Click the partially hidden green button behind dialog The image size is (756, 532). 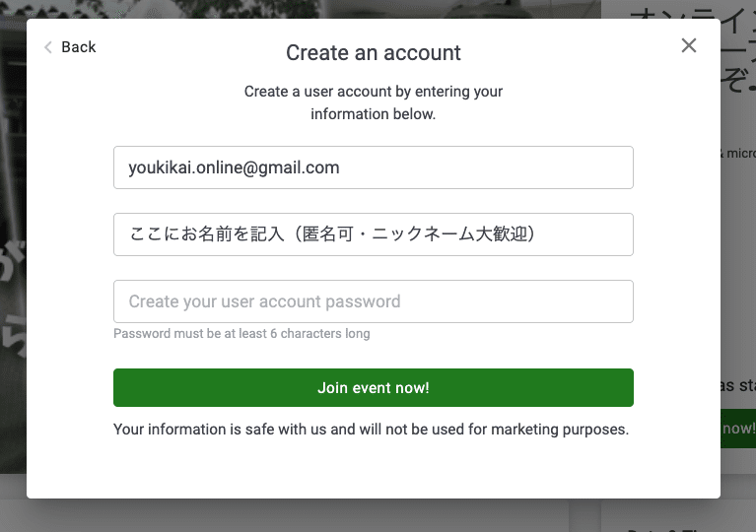tap(737, 429)
